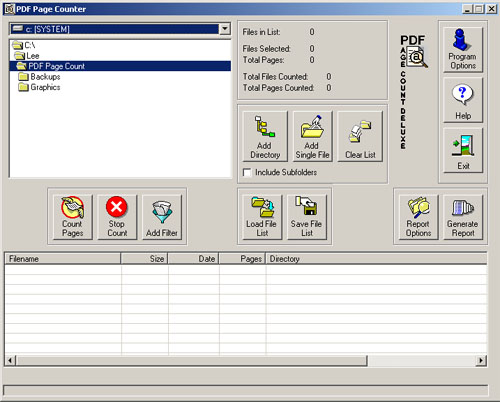Image resolution: width=500 pixels, height=402 pixels.
Task: Add a directory to the list
Action: [265, 136]
